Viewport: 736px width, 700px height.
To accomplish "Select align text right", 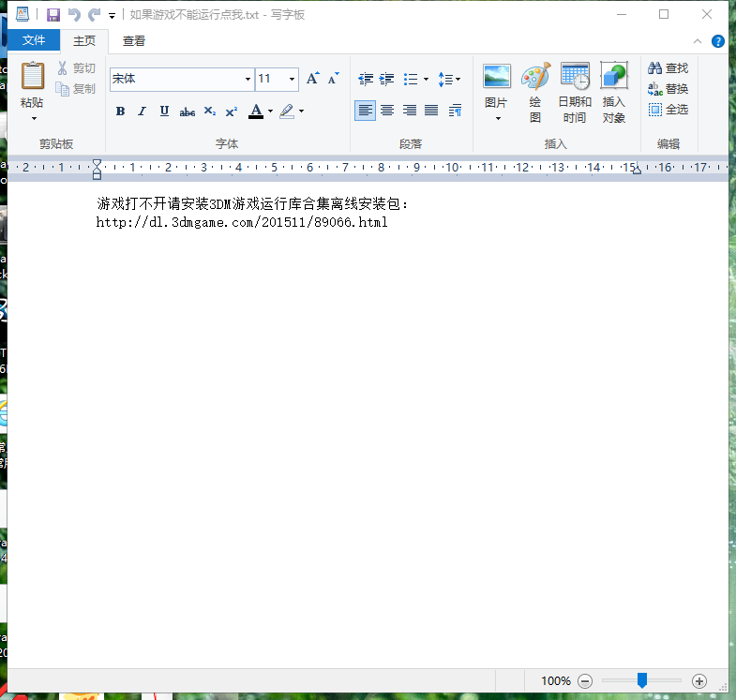I will 410,111.
